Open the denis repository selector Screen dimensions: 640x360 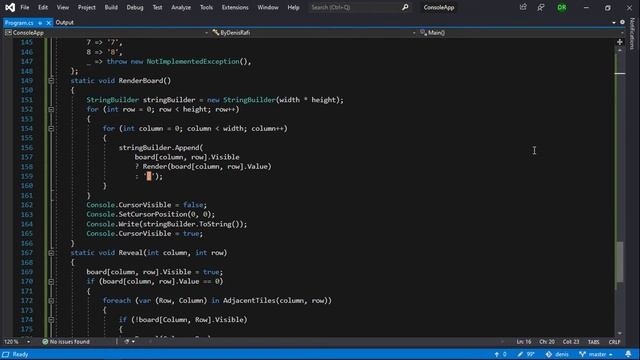(x=557, y=354)
